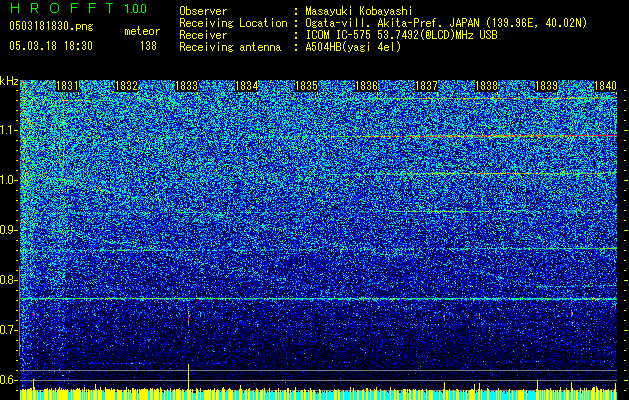This screenshot has width=629, height=400.
Task: Click the HROFFT 1.0.0 title text
Action: pyautogui.click(x=79, y=8)
